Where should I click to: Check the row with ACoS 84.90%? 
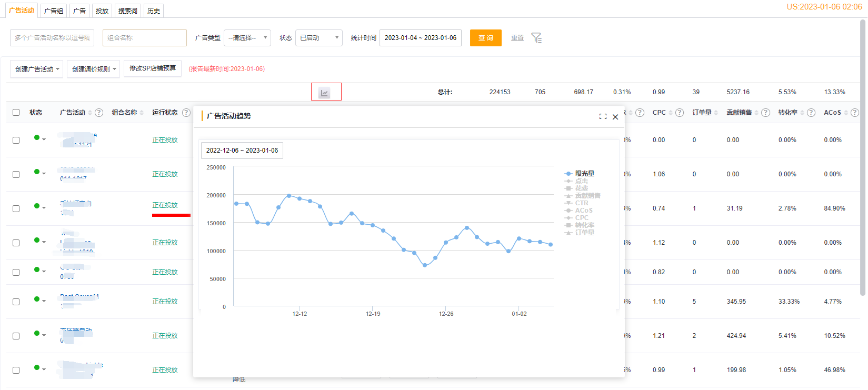(x=16, y=208)
